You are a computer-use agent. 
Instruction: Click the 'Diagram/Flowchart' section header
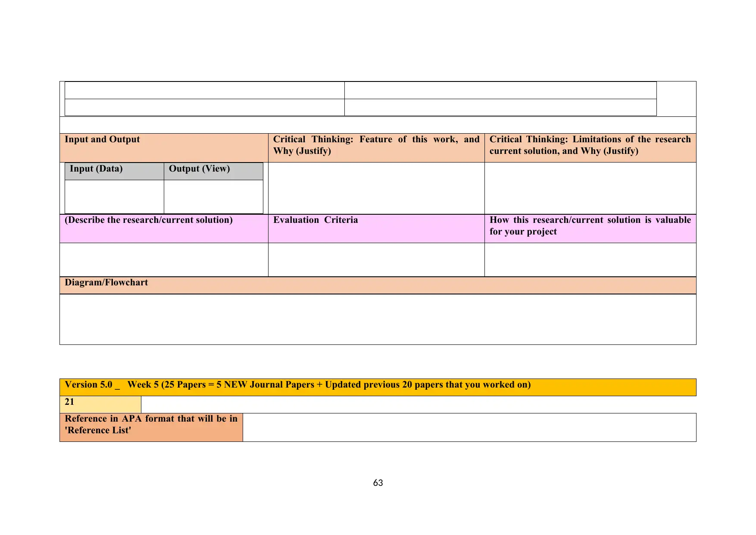pos(378,285)
